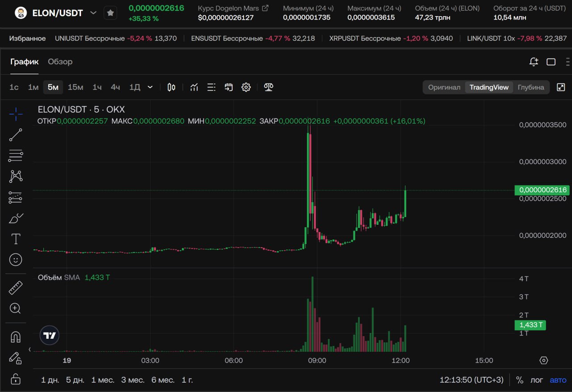Screen dimensions: 572x392
Task: Open LINK/USDT 10x from favorites
Action: click(517, 38)
